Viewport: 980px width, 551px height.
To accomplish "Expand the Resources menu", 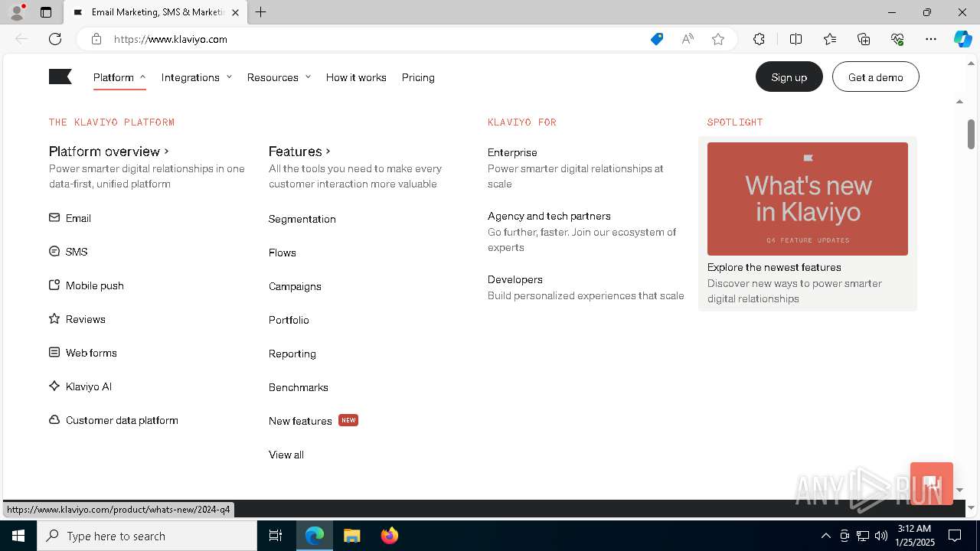I will pyautogui.click(x=279, y=77).
